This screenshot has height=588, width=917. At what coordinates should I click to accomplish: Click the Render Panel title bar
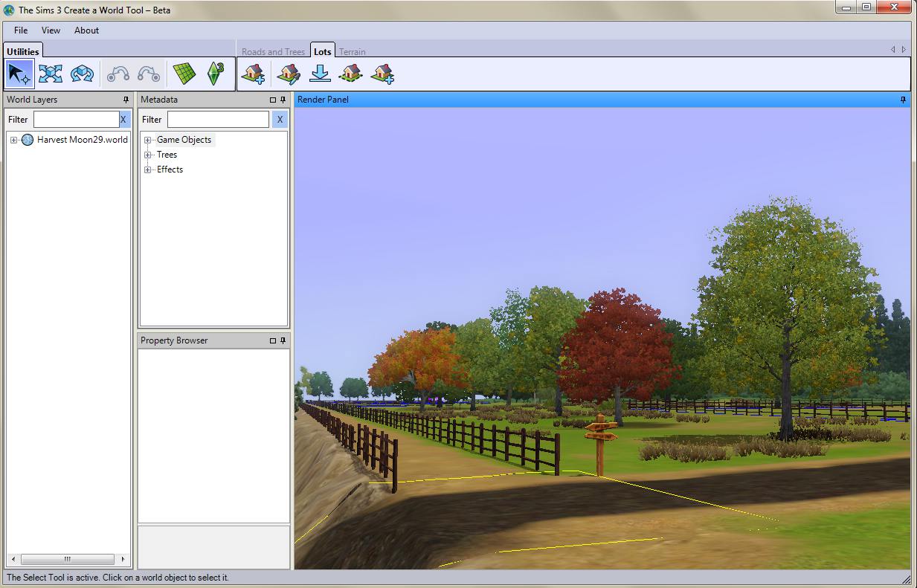(602, 100)
